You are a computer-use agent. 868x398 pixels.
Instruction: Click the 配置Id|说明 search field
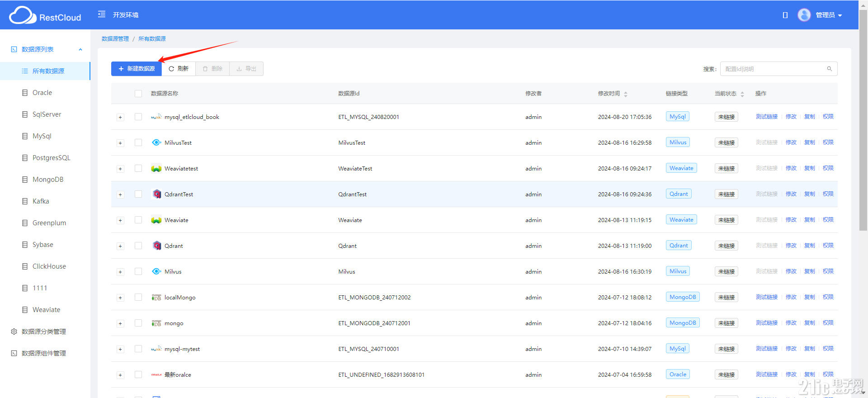pyautogui.click(x=778, y=69)
